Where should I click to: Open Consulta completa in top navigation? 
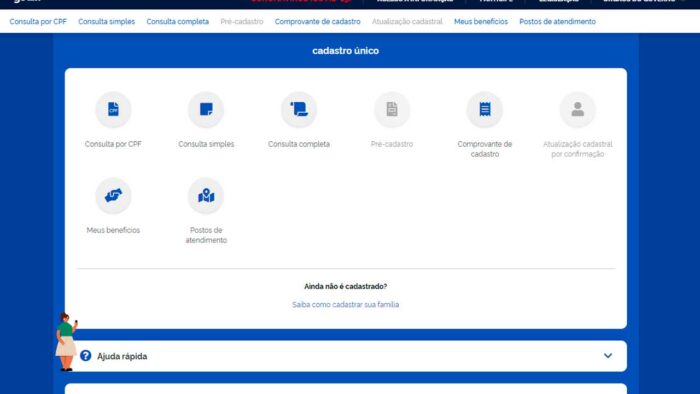pos(177,21)
